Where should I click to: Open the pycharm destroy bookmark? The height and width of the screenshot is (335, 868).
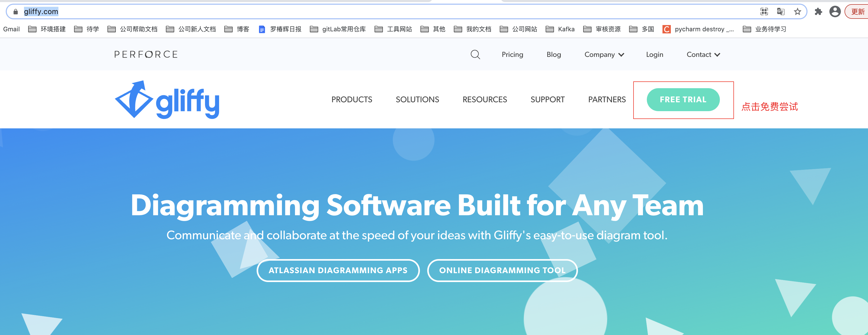(698, 29)
